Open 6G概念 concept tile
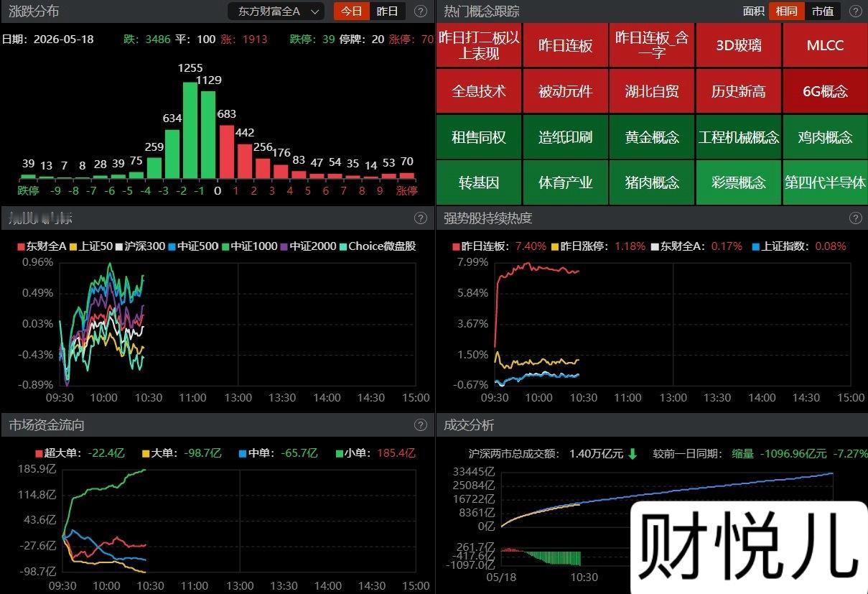 [825, 91]
